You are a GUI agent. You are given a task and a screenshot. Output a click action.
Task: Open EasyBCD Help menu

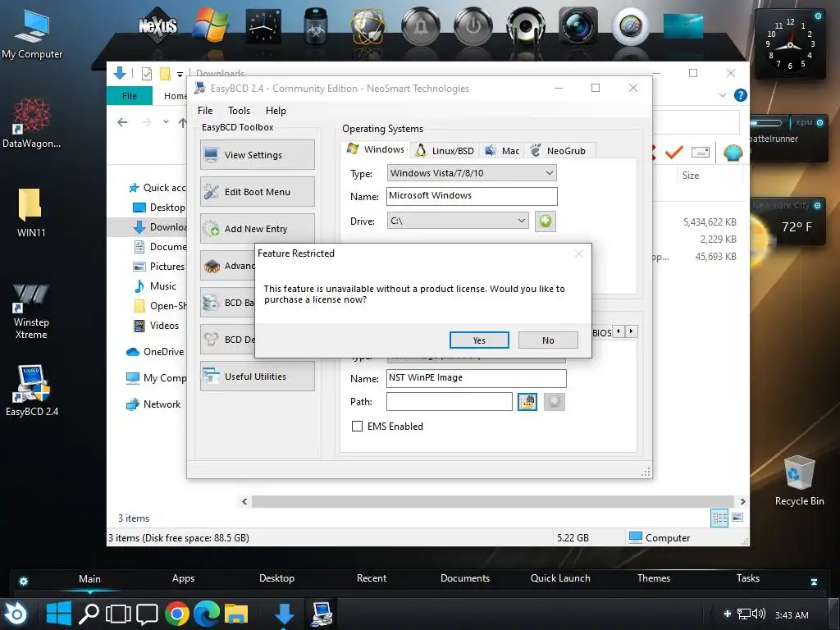point(276,111)
